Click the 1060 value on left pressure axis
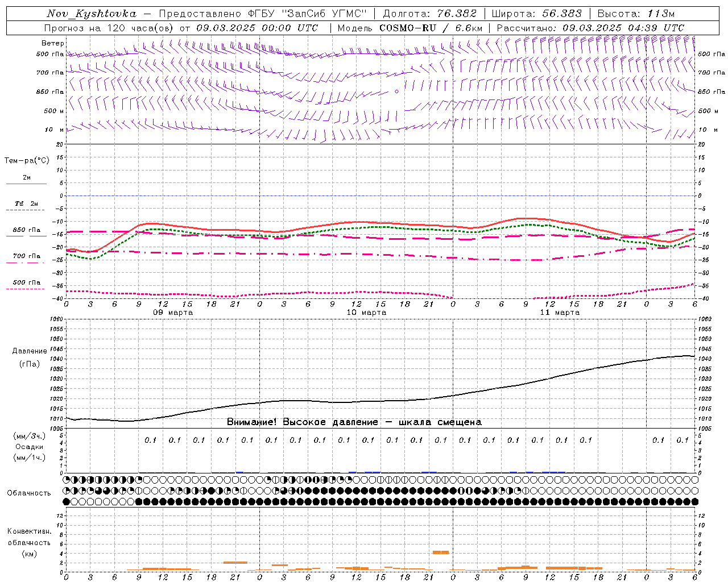Image resolution: width=728 pixels, height=582 pixels. tap(56, 319)
